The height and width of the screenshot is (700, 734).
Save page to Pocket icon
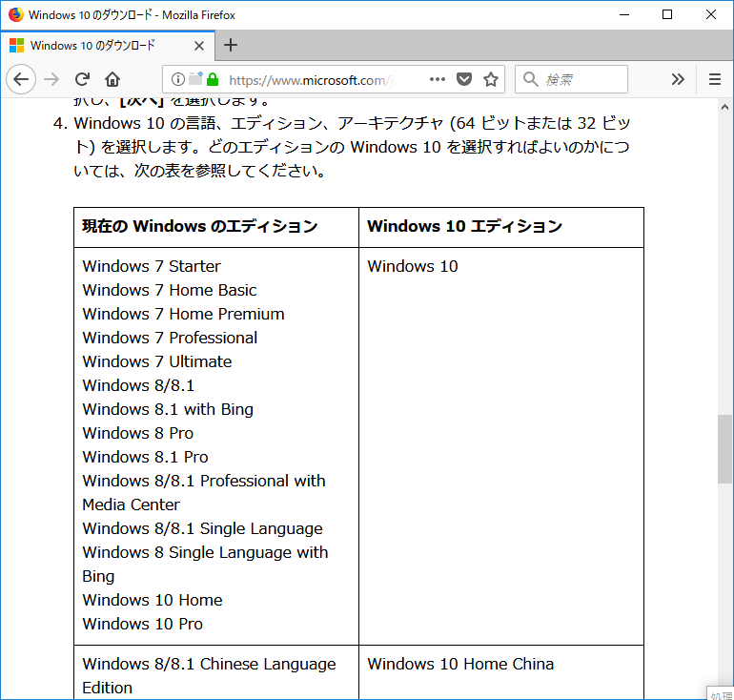coord(464,79)
